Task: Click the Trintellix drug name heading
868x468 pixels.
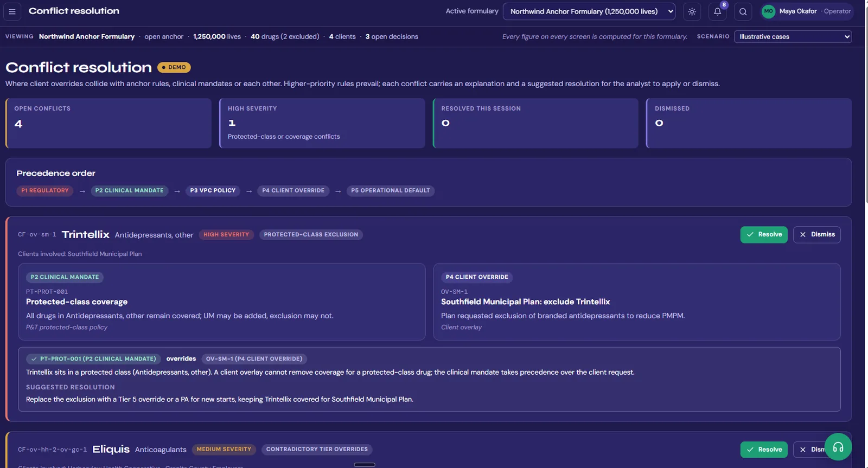Action: pos(86,234)
